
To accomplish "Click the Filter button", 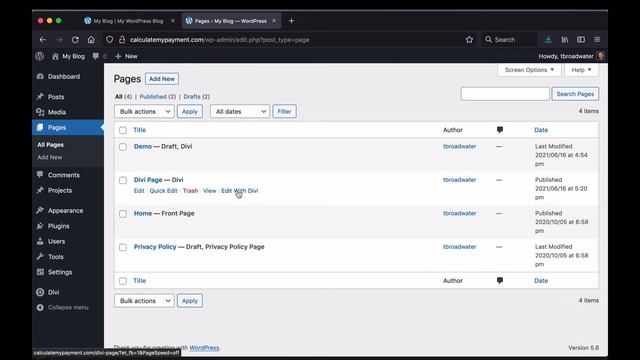I will (284, 111).
